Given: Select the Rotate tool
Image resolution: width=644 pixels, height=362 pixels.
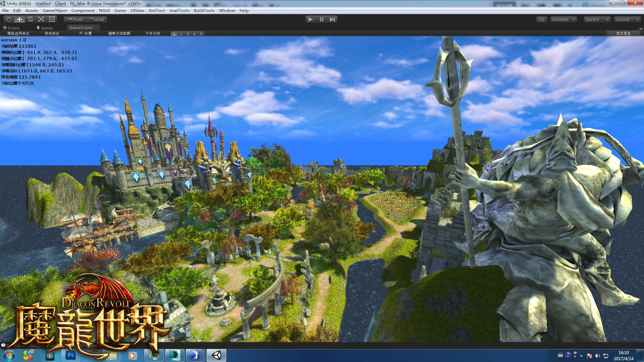Looking at the screenshot, I should 30,19.
